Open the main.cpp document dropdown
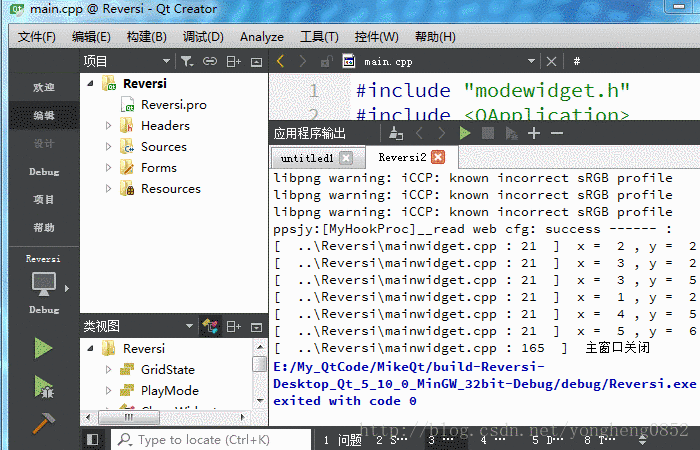Image resolution: width=700 pixels, height=450 pixels. [531, 61]
